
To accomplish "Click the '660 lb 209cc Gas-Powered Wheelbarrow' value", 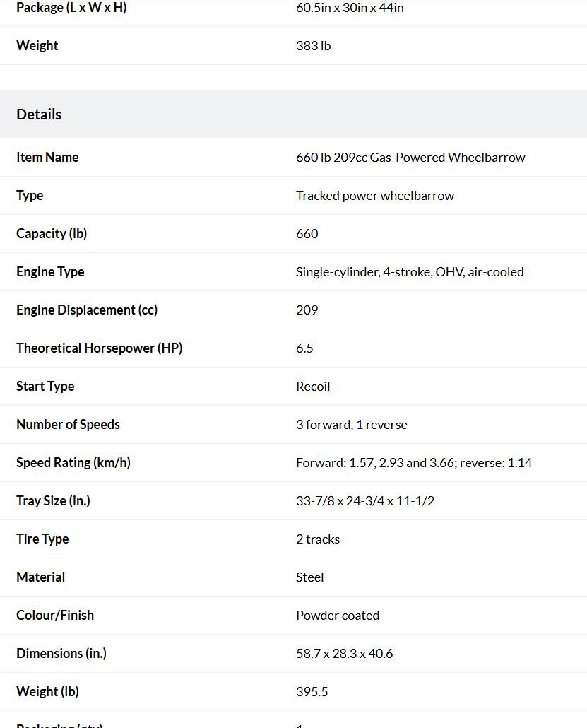I will coord(410,158).
